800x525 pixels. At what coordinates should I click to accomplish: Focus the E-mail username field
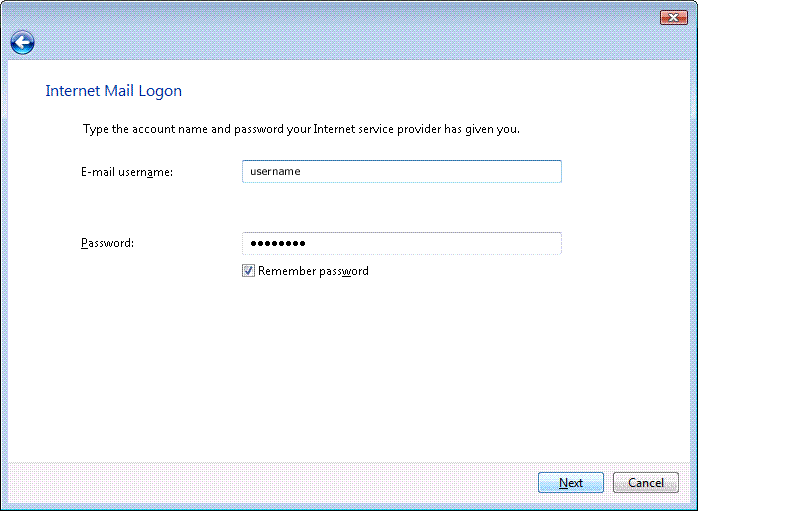[402, 171]
